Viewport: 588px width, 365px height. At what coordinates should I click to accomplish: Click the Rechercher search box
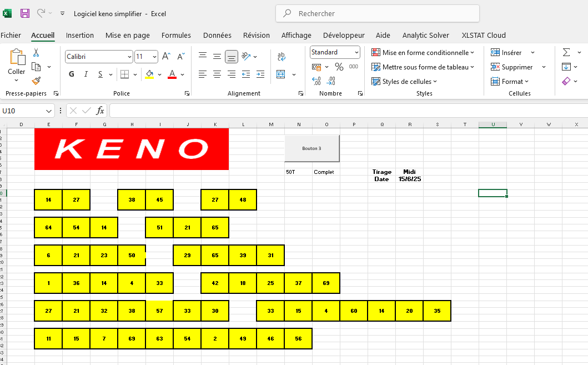point(378,13)
